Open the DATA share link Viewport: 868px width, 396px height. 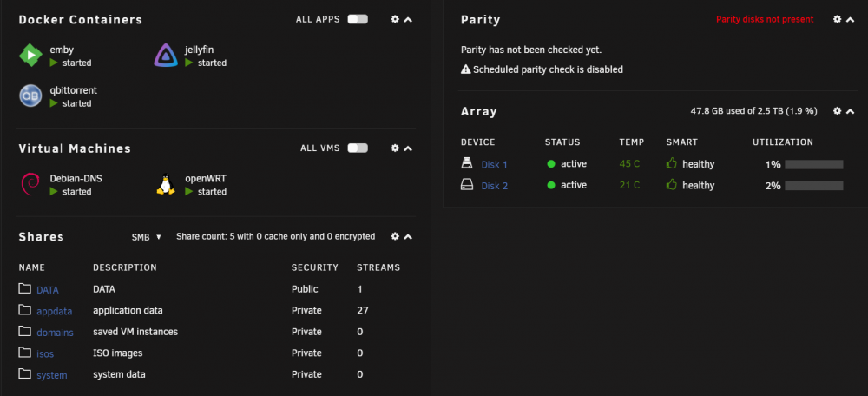click(x=48, y=290)
